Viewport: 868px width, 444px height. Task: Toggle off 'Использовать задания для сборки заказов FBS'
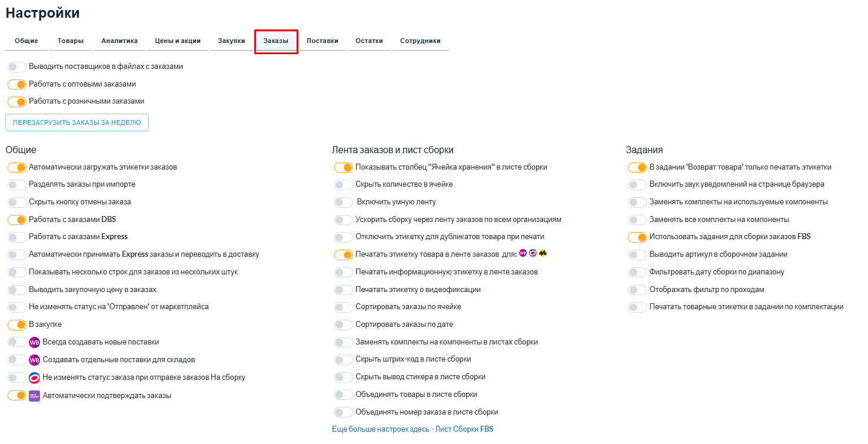point(637,237)
